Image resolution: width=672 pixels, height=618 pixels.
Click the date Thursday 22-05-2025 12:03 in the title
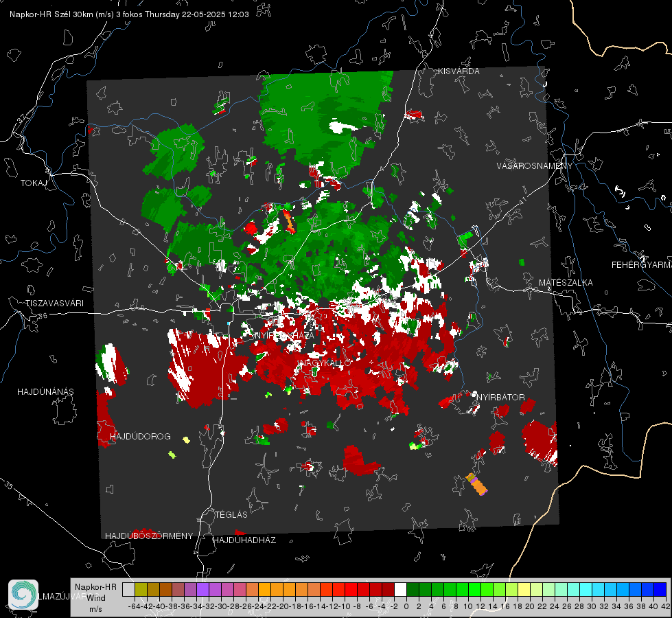(x=197, y=14)
